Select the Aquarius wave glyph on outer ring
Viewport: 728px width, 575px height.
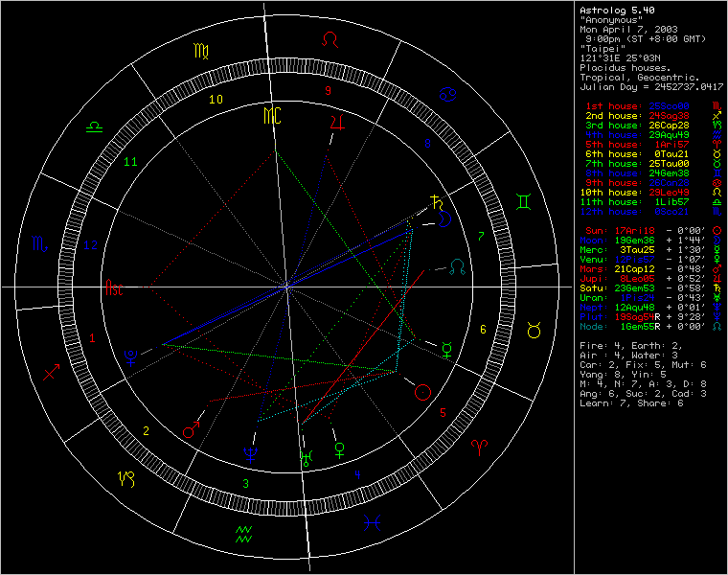[243, 534]
